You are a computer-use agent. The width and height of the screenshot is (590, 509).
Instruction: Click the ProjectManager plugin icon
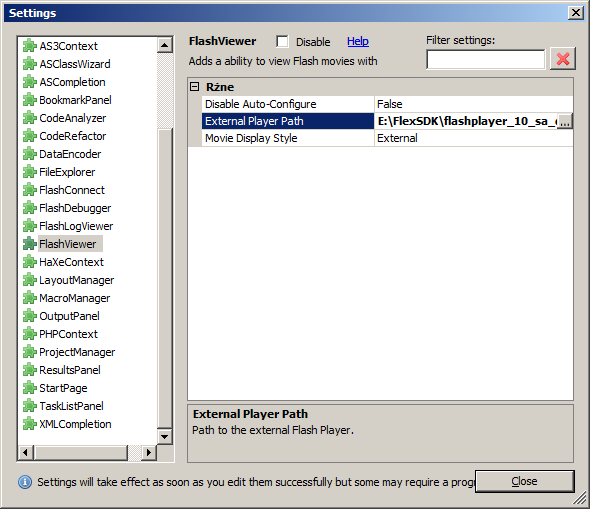(30, 352)
